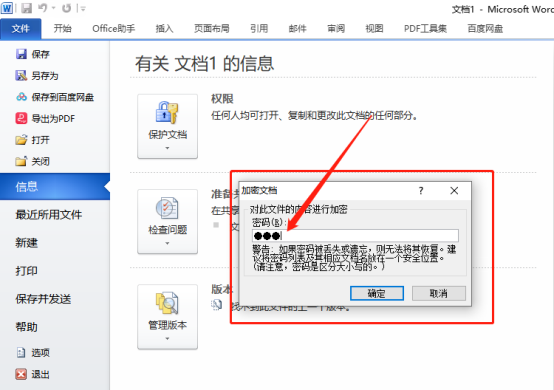Viewport: 554px width, 390px height.
Task: Switch to the 页面布局 tab
Action: 212,29
